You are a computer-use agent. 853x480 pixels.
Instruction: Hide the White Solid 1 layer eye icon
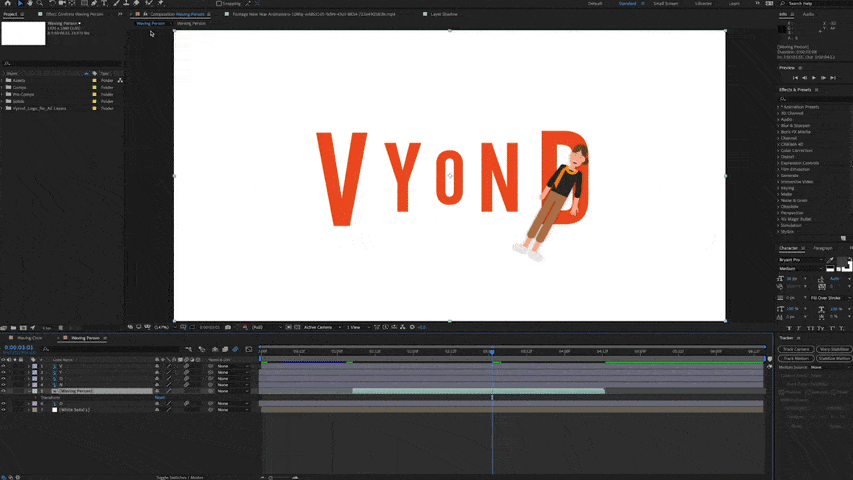click(3, 409)
